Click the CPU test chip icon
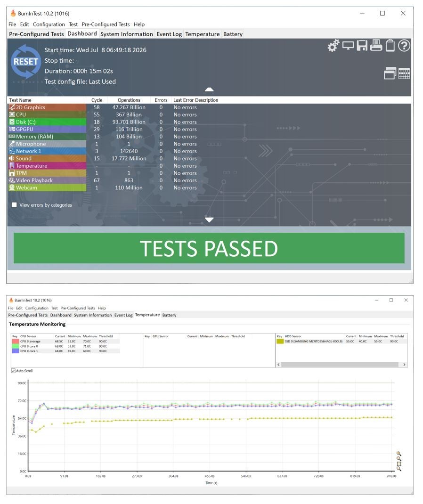Screen dimensions: 423x504 (12, 115)
